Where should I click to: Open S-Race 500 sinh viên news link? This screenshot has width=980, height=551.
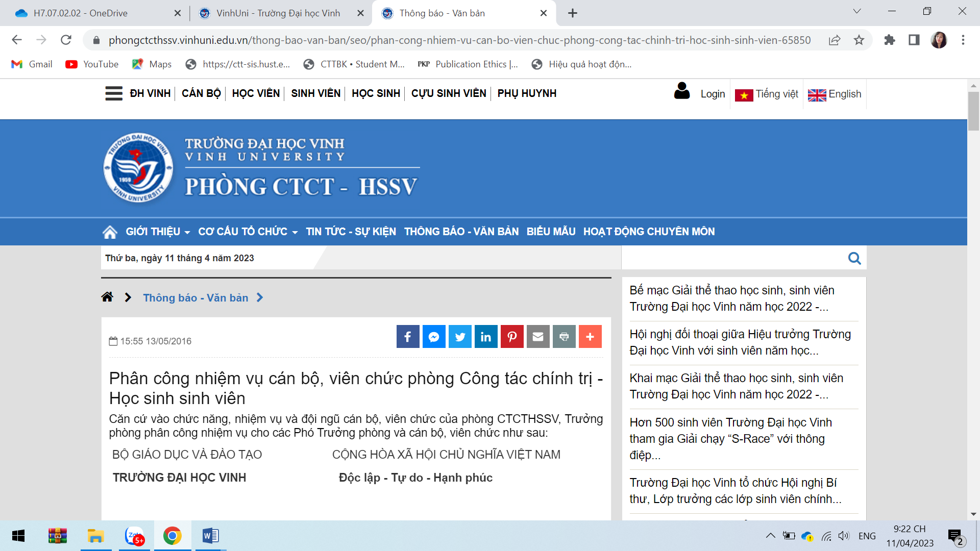pyautogui.click(x=731, y=438)
